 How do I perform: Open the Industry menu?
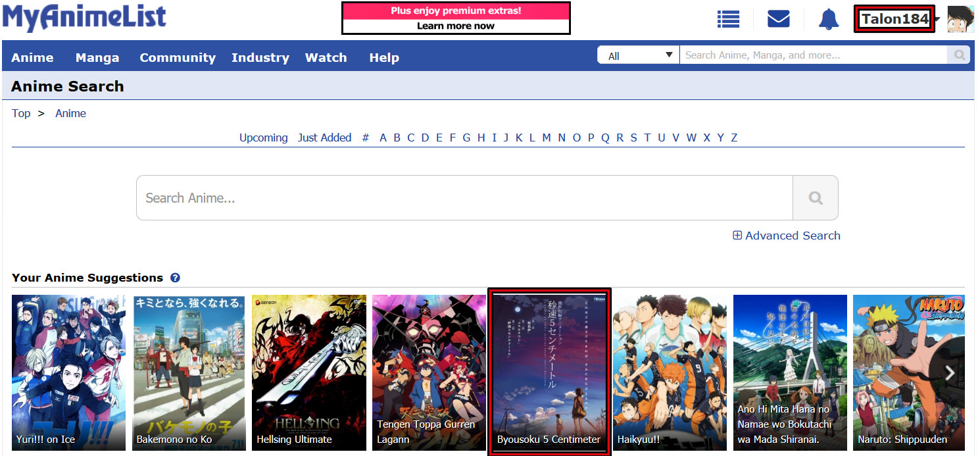(x=260, y=57)
